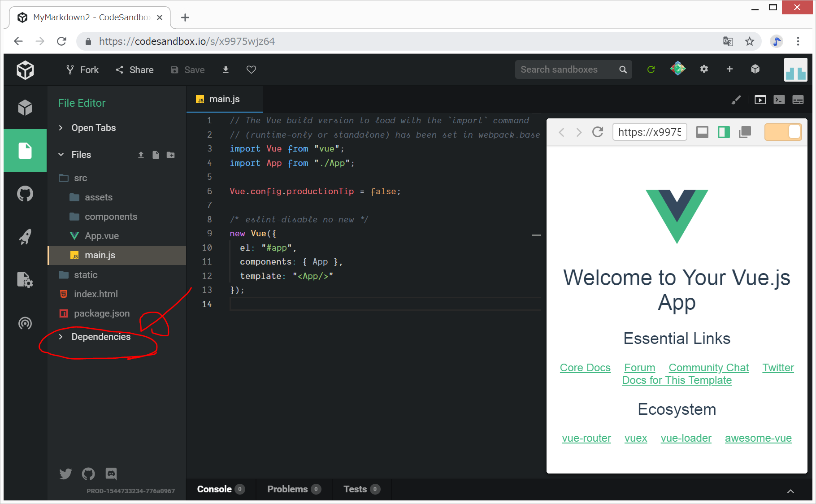The image size is (816, 504).
Task: Expand the Dependencies section
Action: (x=100, y=337)
